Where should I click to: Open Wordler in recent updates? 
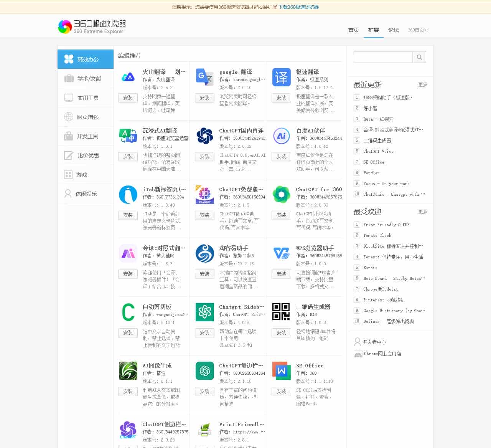pyautogui.click(x=371, y=173)
